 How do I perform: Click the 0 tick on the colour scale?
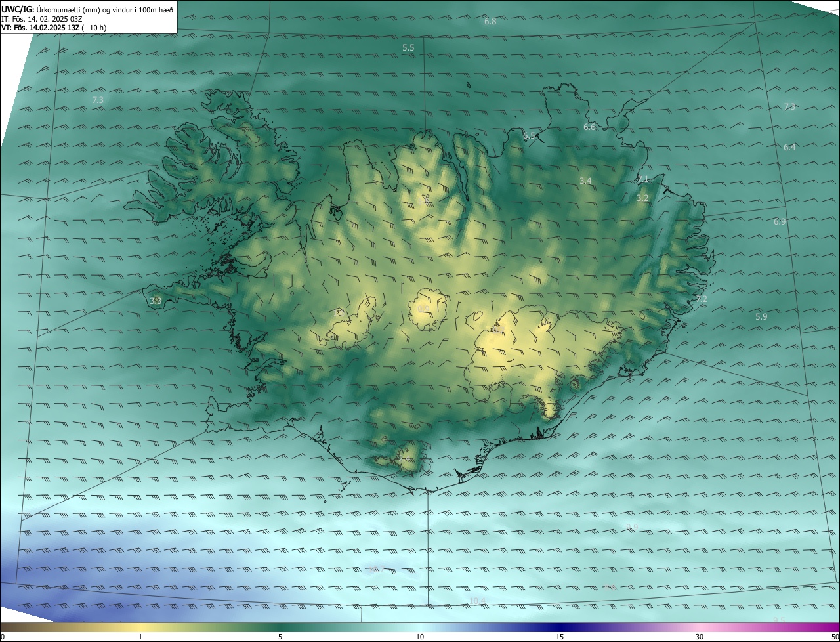pyautogui.click(x=3, y=637)
